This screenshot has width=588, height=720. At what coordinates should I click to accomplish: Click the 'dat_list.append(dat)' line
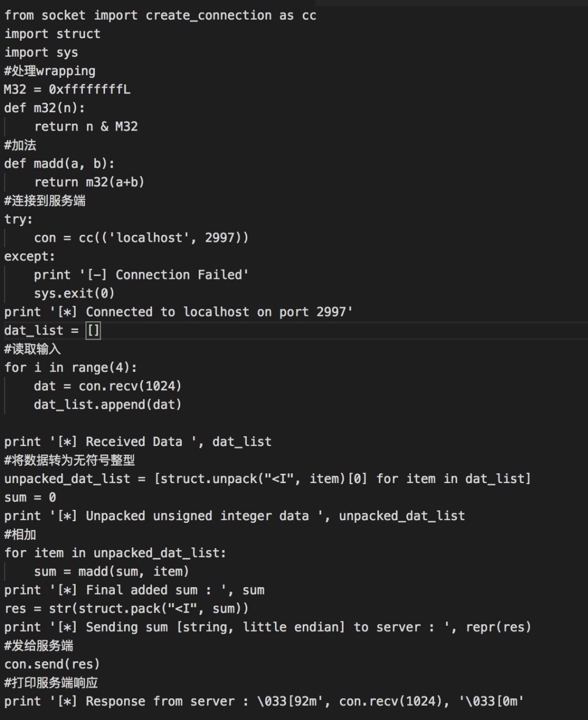pyautogui.click(x=107, y=405)
